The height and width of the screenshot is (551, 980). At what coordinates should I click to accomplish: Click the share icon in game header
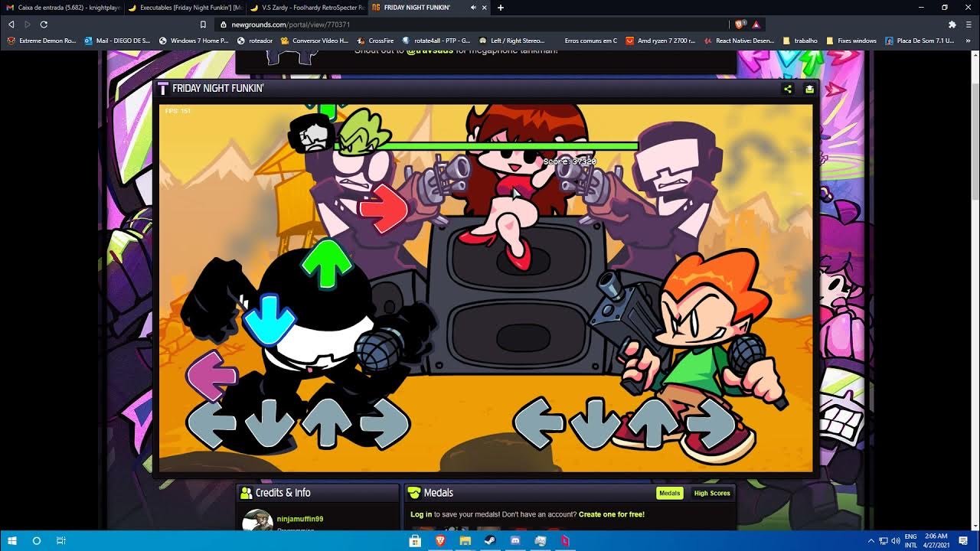788,89
